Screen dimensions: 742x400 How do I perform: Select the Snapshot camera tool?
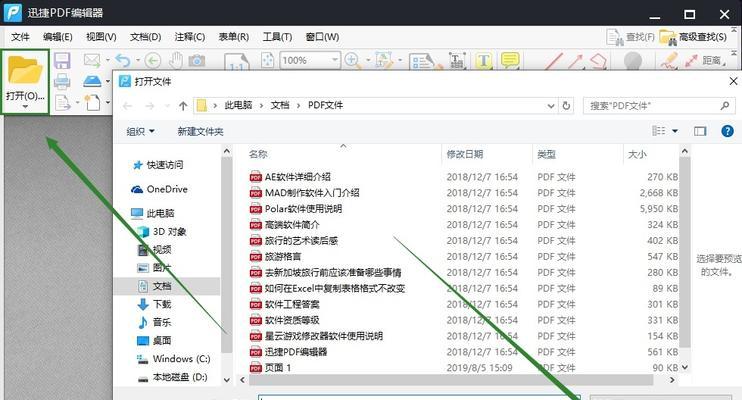pos(197,61)
